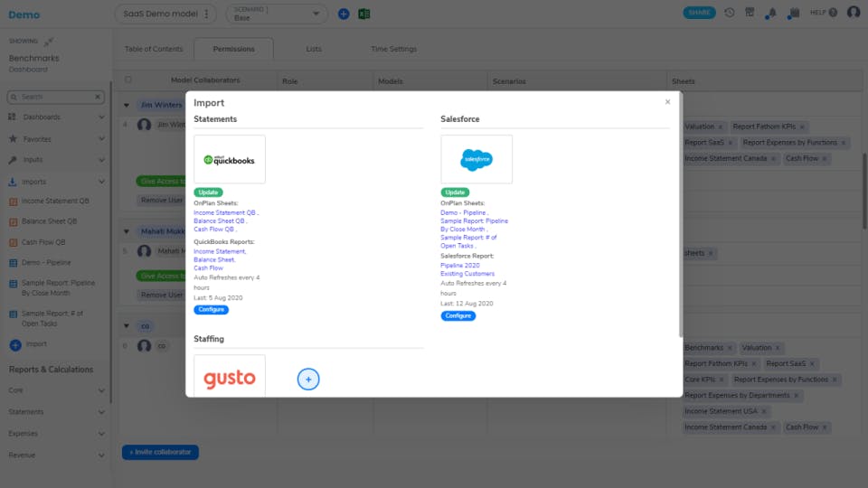Collapse the Mahati group triangle

[x=127, y=232]
